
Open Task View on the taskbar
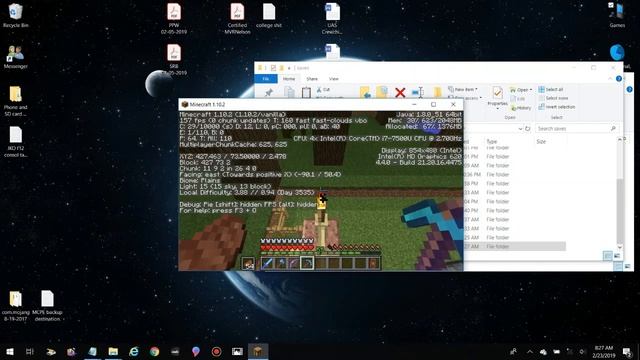pyautogui.click(x=30, y=351)
